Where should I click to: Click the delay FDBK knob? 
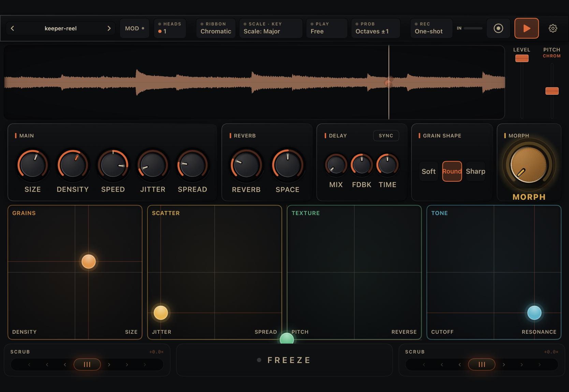pyautogui.click(x=362, y=165)
